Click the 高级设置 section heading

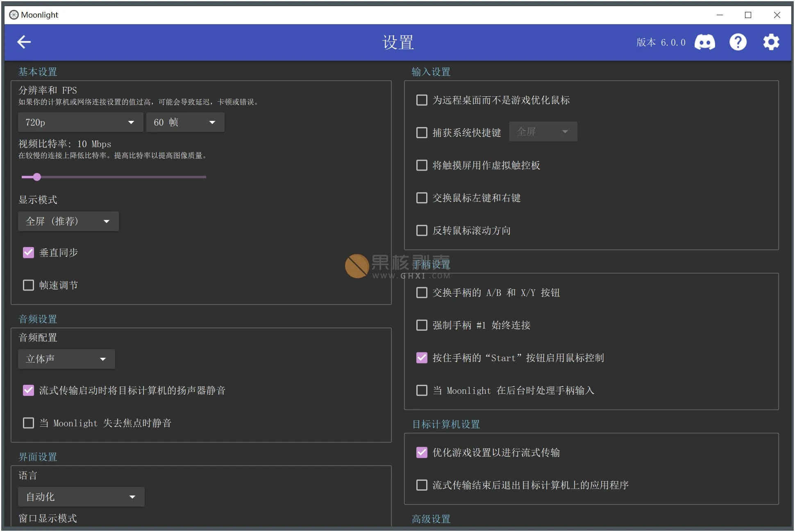coord(431,519)
